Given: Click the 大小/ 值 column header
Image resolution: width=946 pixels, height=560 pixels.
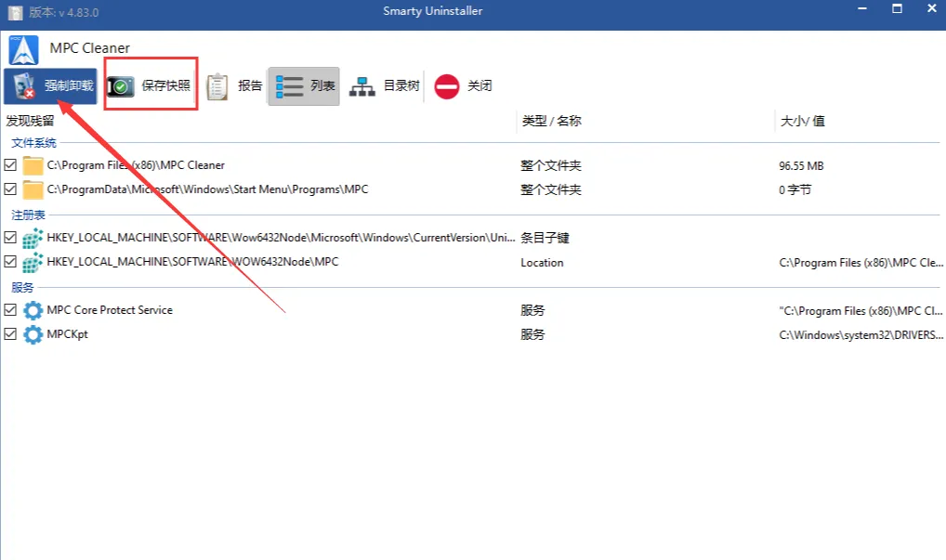Looking at the screenshot, I should [802, 121].
